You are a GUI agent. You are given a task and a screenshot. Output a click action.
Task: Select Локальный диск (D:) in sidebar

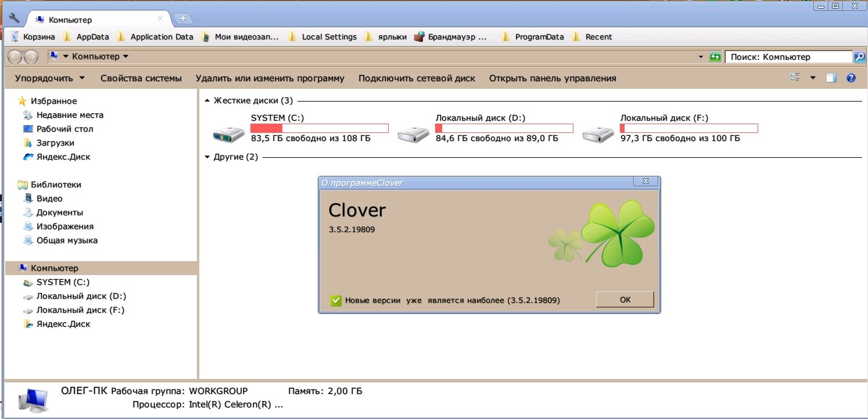pyautogui.click(x=81, y=296)
